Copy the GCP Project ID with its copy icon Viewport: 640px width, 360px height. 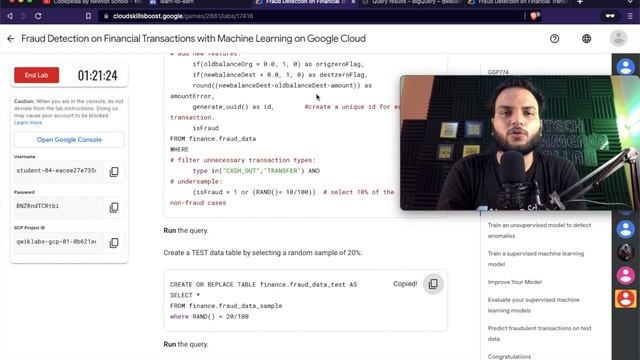point(114,242)
